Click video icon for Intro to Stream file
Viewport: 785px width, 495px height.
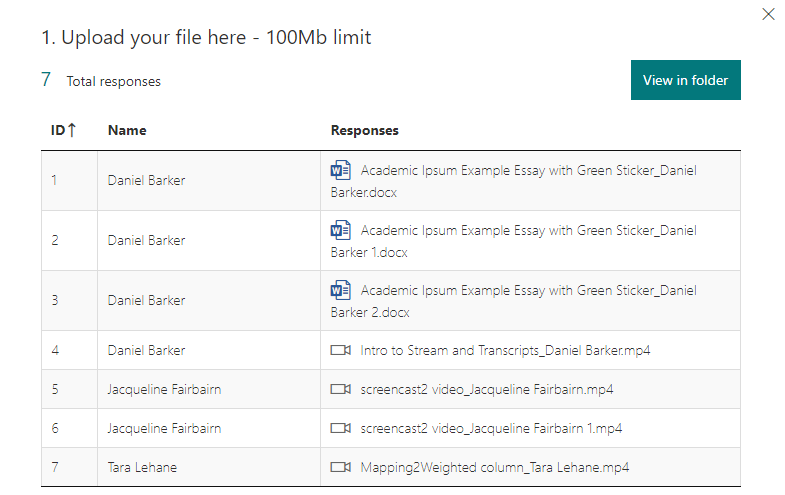point(340,350)
